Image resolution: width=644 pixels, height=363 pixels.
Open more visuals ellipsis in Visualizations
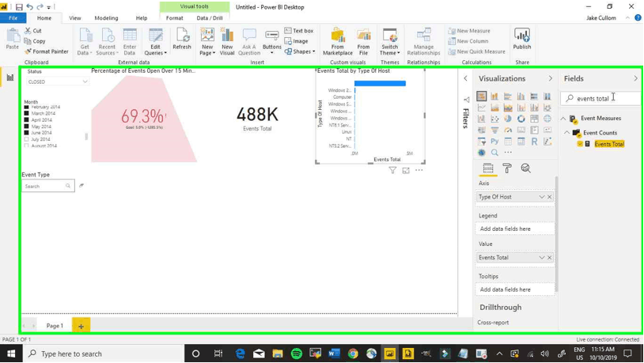[x=508, y=153]
